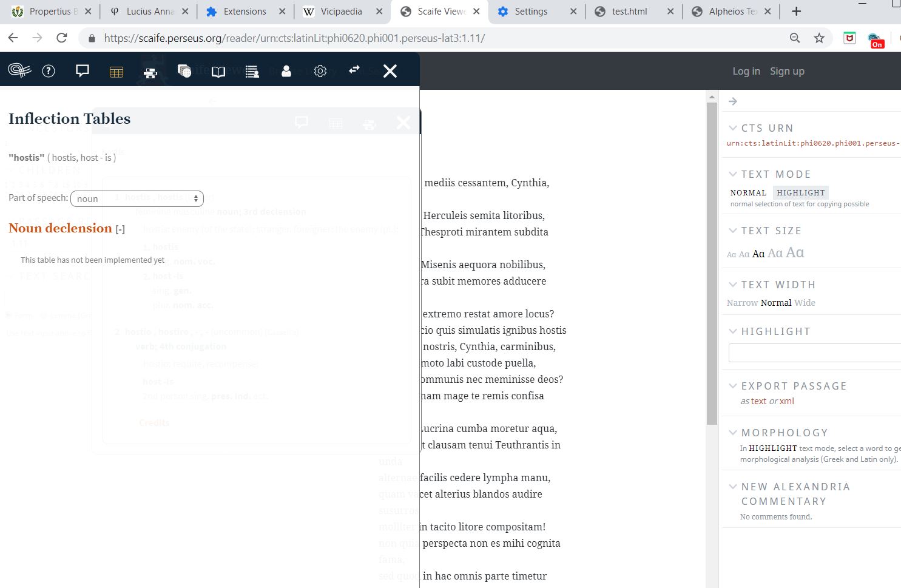Screen dimensions: 901x588
Task: Select the Alpheios logo icon
Action: click(x=18, y=70)
